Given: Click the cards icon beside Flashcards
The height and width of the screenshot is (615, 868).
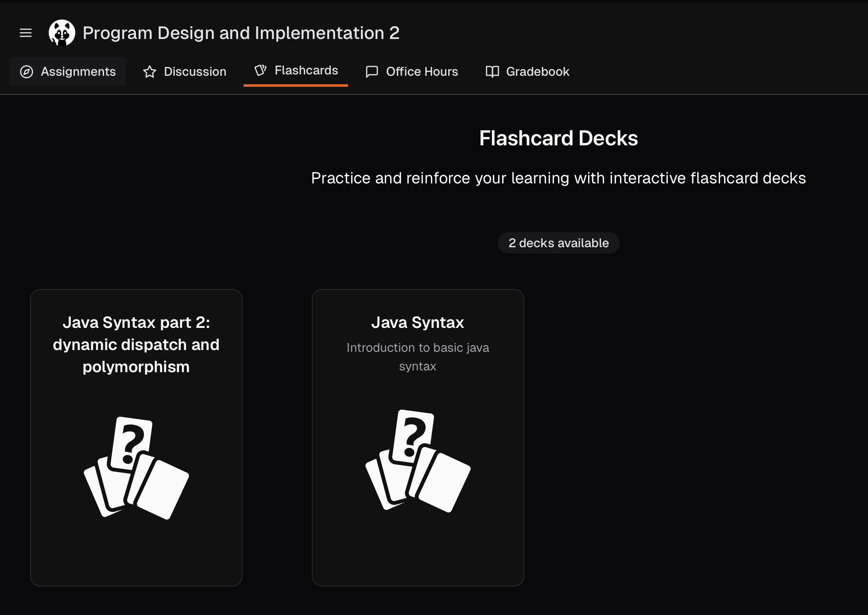Looking at the screenshot, I should 260,70.
